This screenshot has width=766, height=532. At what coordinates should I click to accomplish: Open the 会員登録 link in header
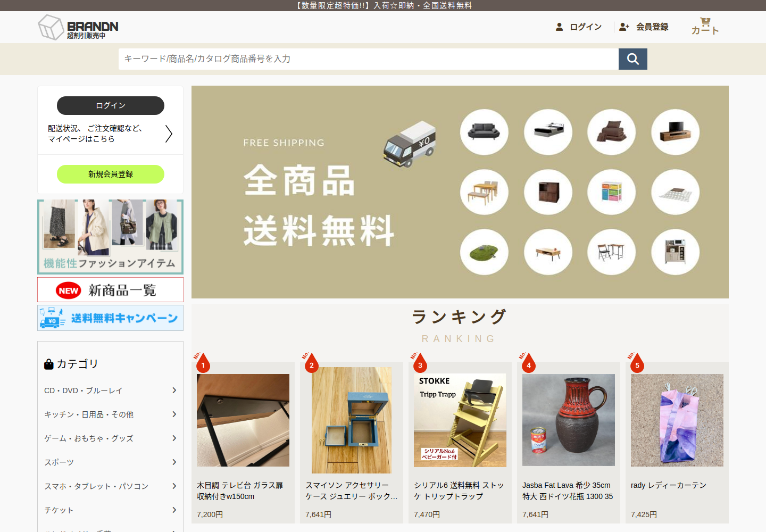pyautogui.click(x=644, y=27)
